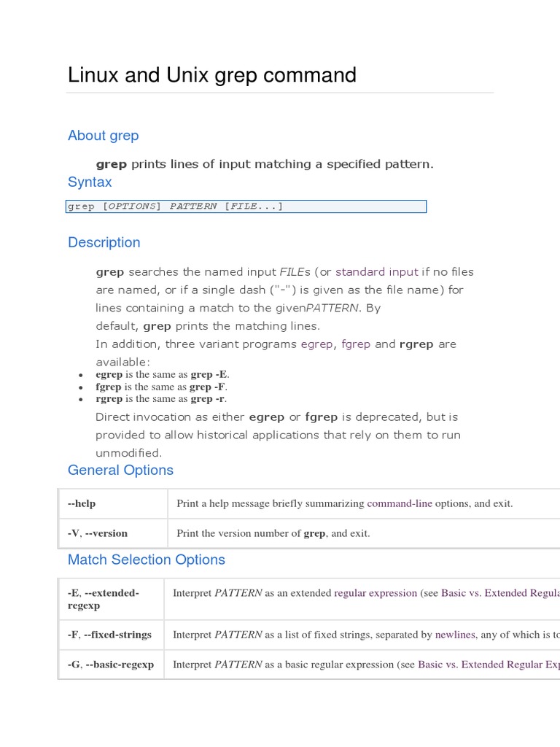Follow the purple "egrep" link

[x=317, y=344]
